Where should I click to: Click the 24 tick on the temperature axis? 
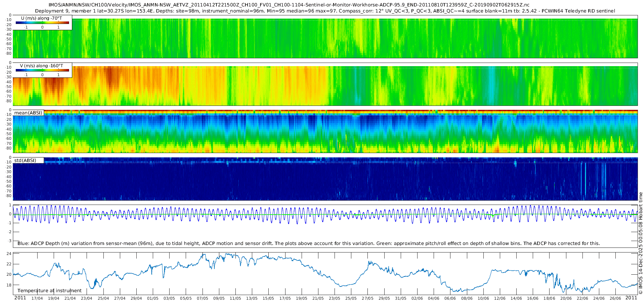click(x=9, y=254)
